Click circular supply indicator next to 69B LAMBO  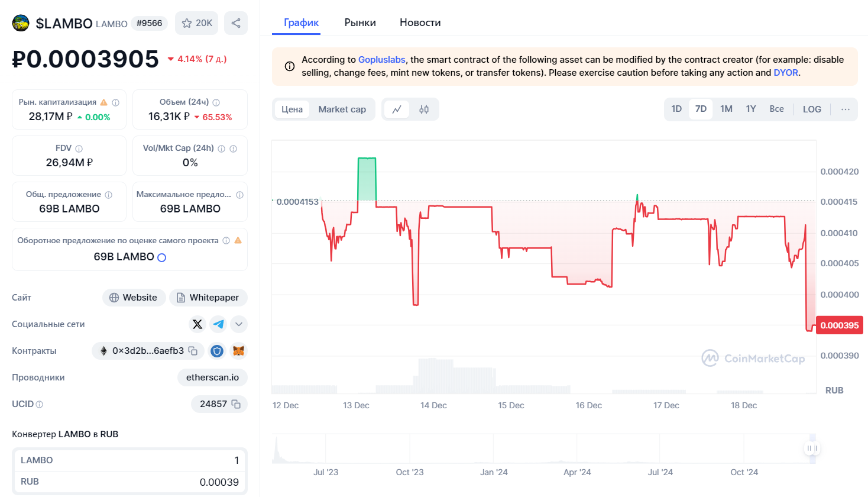click(x=162, y=257)
